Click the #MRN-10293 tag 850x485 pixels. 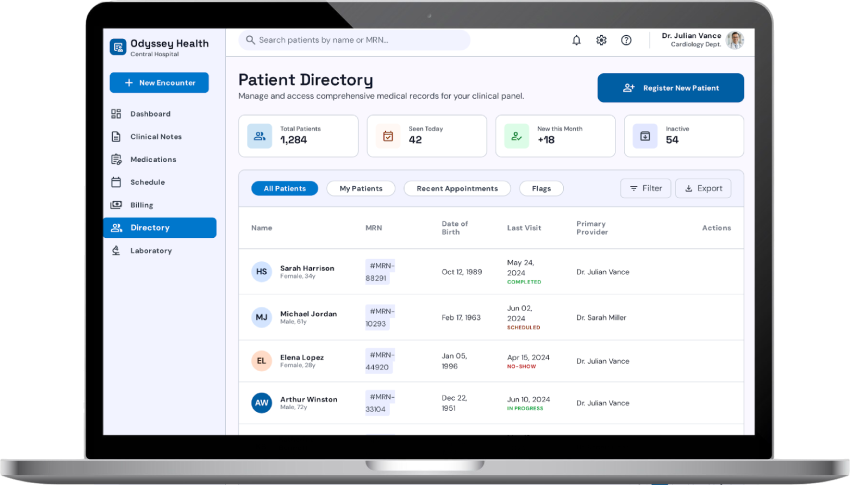tap(380, 318)
